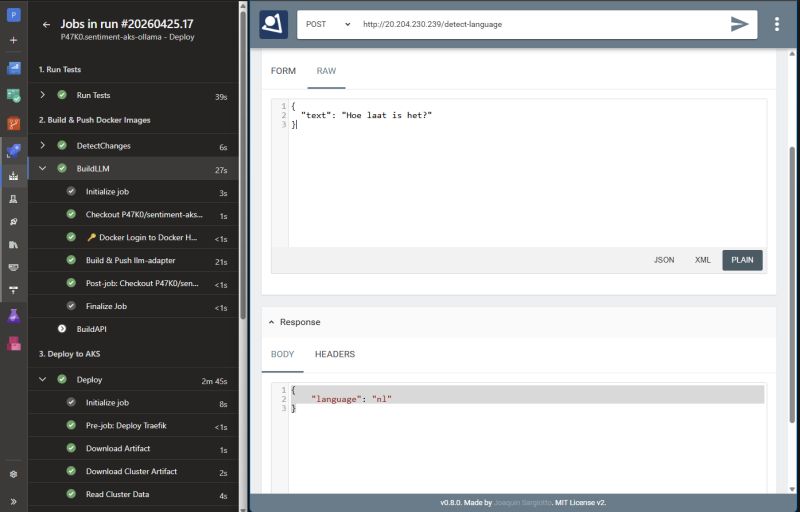Expand the Run Tests job
The width and height of the screenshot is (800, 512).
coord(43,95)
